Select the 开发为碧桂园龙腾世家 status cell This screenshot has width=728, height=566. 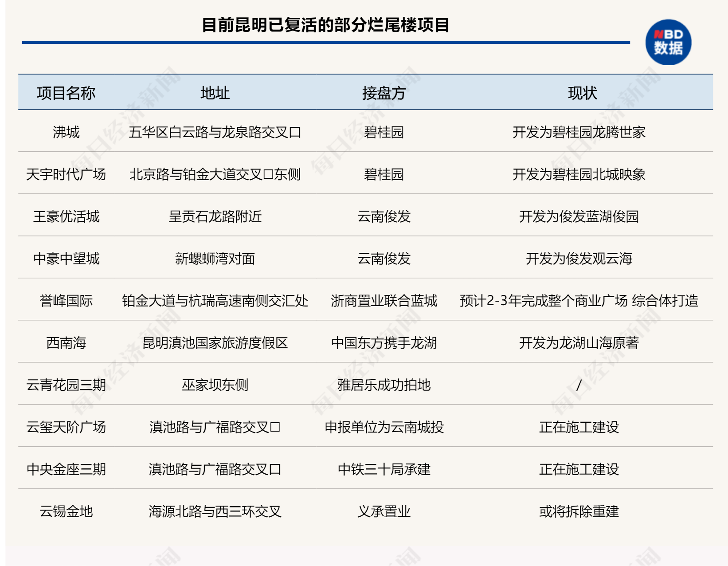point(579,132)
